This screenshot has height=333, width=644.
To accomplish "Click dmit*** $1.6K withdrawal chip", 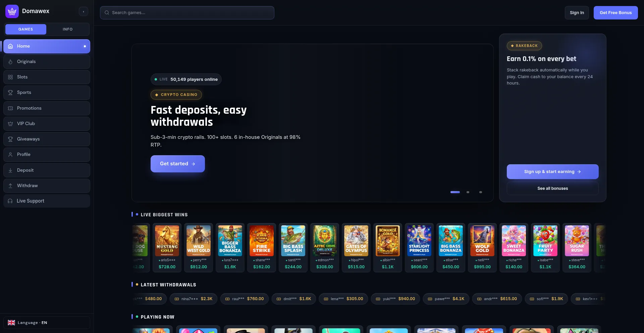I will [294, 299].
